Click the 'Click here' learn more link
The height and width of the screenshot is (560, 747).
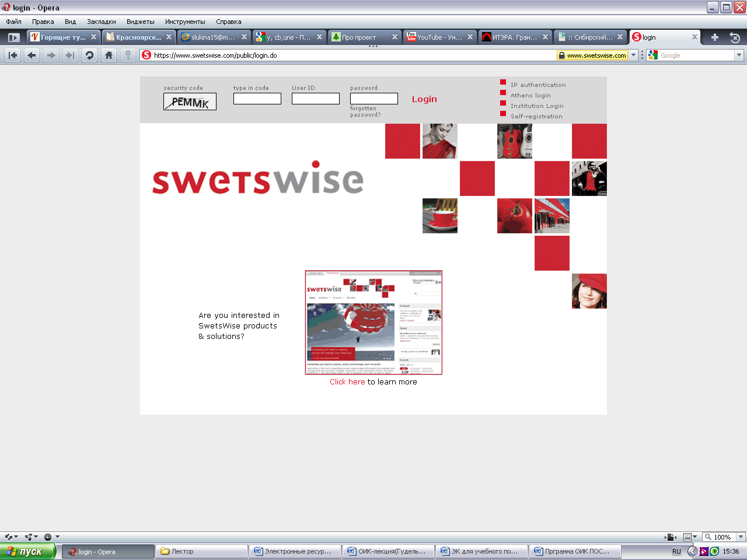[x=347, y=382]
